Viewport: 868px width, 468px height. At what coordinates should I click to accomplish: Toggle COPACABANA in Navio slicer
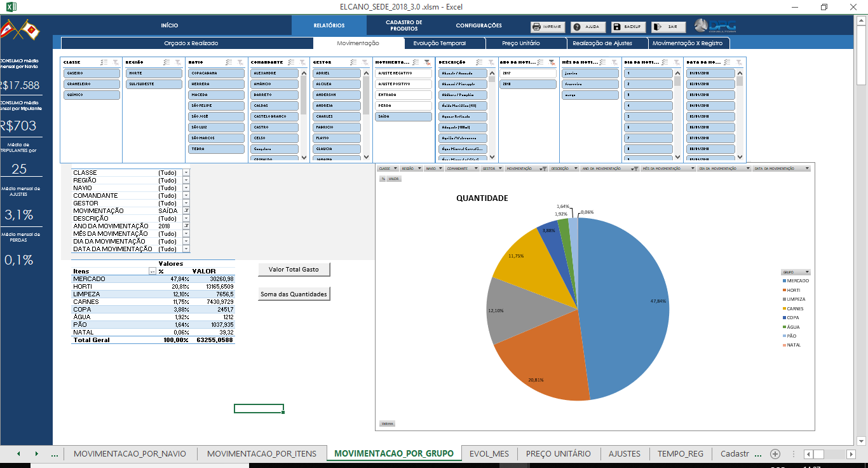[x=216, y=73]
